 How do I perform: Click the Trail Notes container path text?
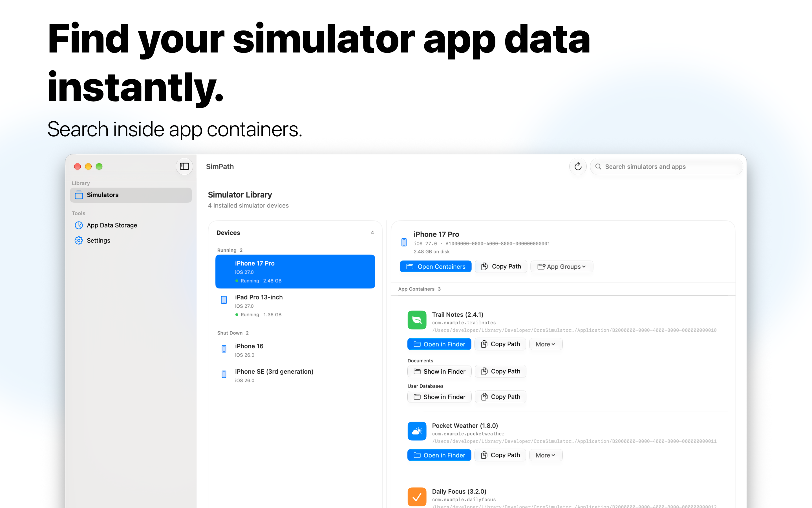(574, 330)
